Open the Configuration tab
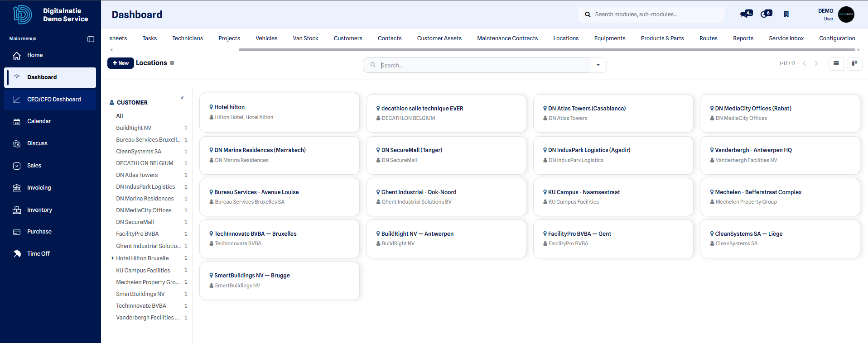The image size is (868, 343). pyautogui.click(x=837, y=38)
